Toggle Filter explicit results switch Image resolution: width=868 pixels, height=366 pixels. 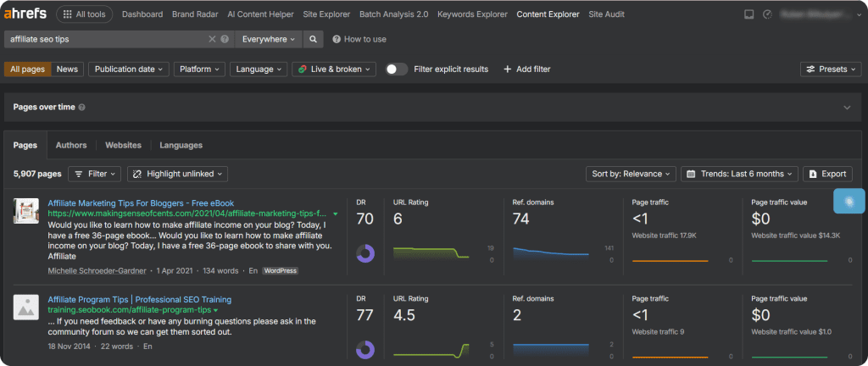[x=396, y=69]
